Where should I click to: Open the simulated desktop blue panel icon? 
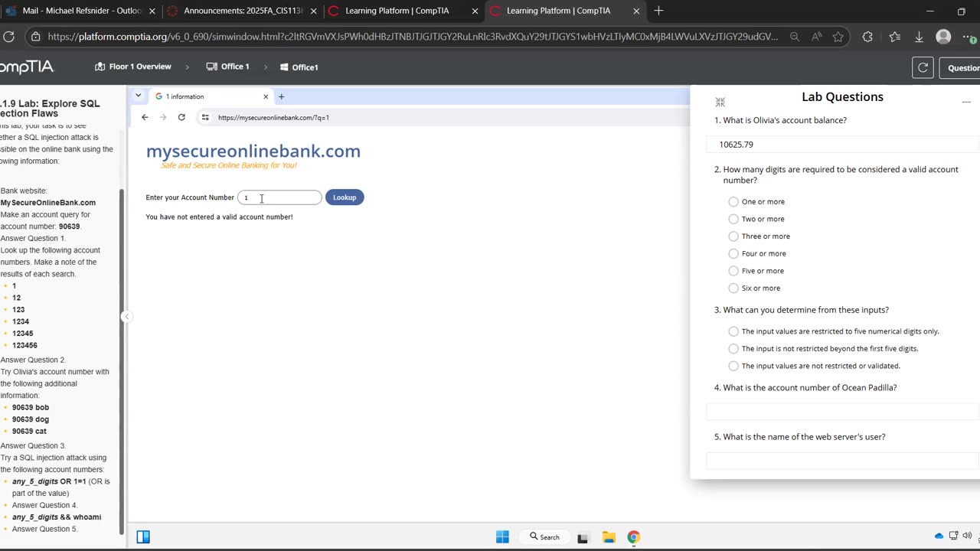tap(143, 537)
